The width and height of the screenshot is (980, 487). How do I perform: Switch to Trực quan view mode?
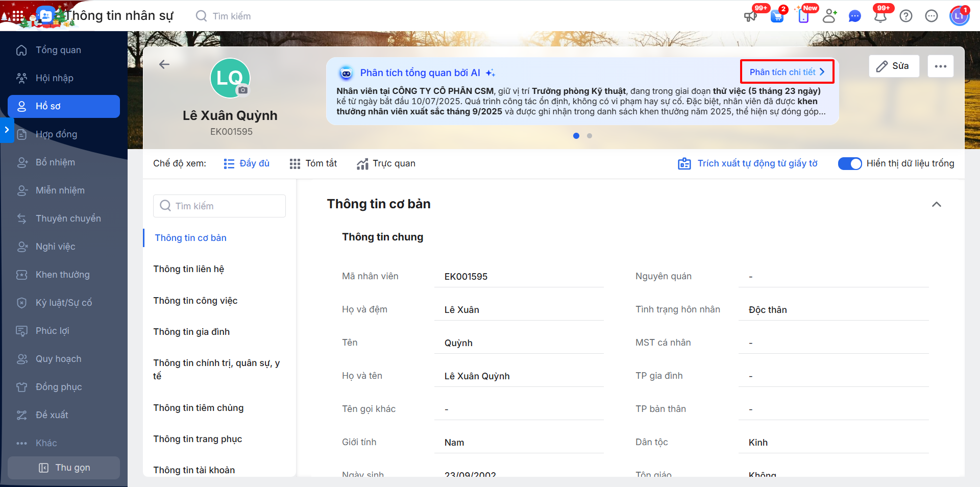386,163
